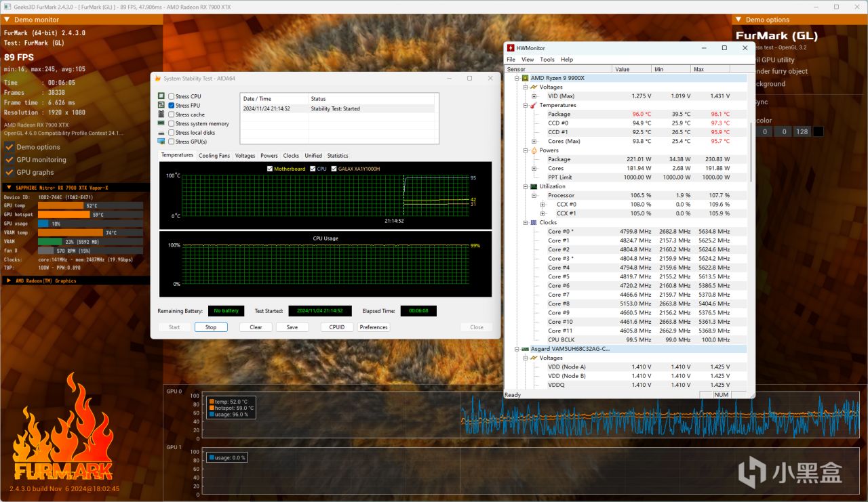Click the Stress CPU chip icon in AIDA64

point(161,96)
